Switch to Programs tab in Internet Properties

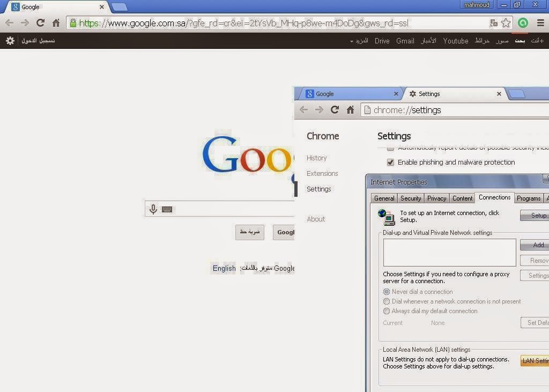(528, 198)
